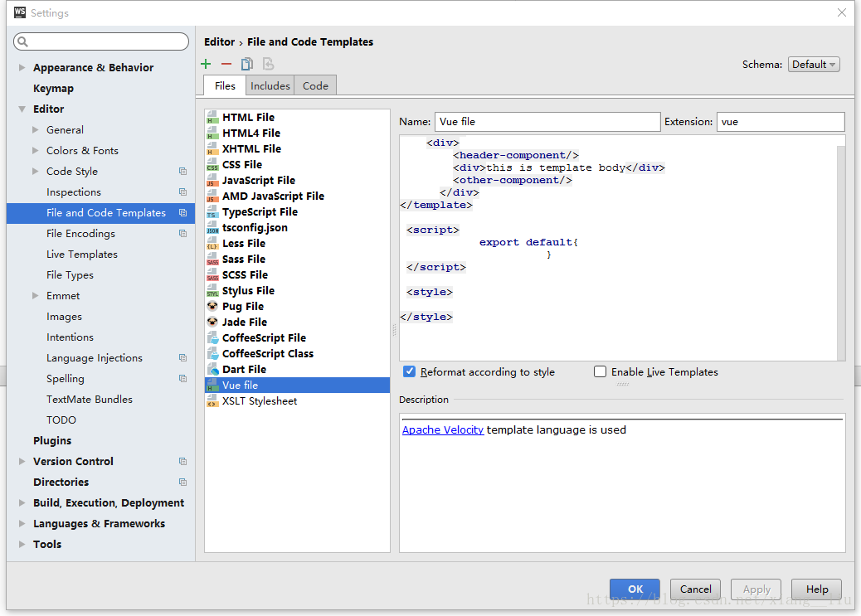Click the project-level icon beside Inspections
Image resolution: width=861 pixels, height=616 pixels.
pyautogui.click(x=182, y=192)
